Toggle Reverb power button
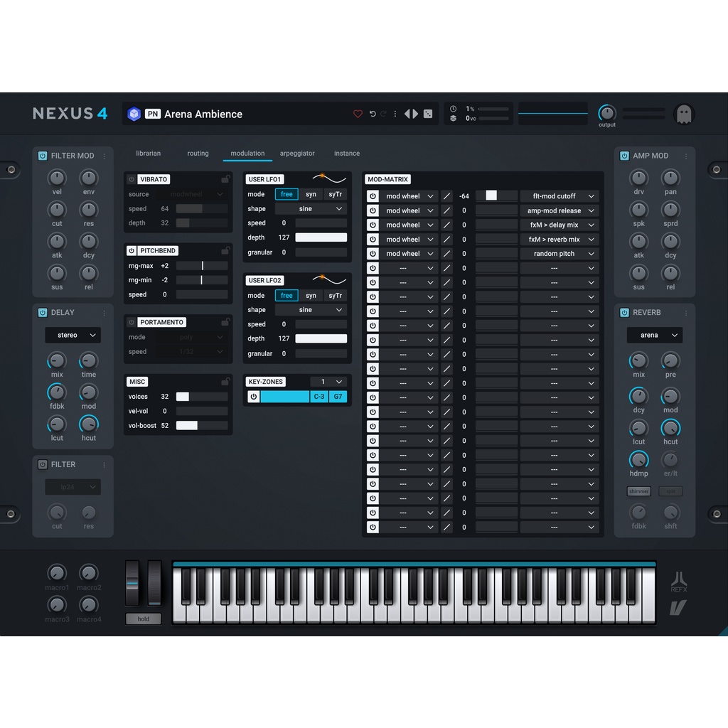The image size is (728, 728). [624, 313]
